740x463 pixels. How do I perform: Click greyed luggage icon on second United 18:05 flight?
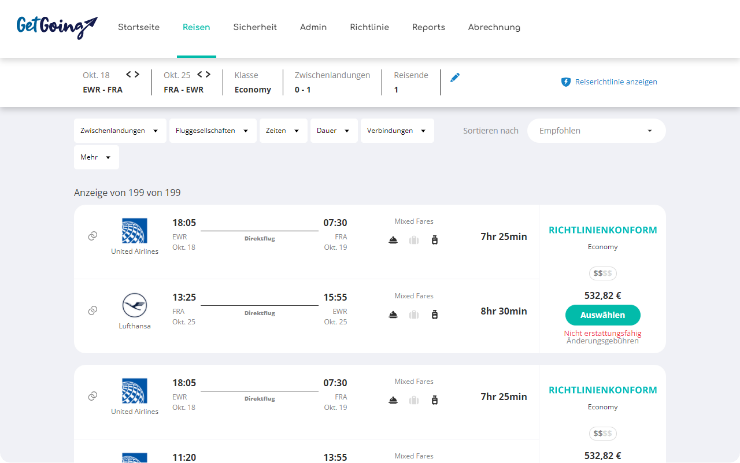coord(414,400)
